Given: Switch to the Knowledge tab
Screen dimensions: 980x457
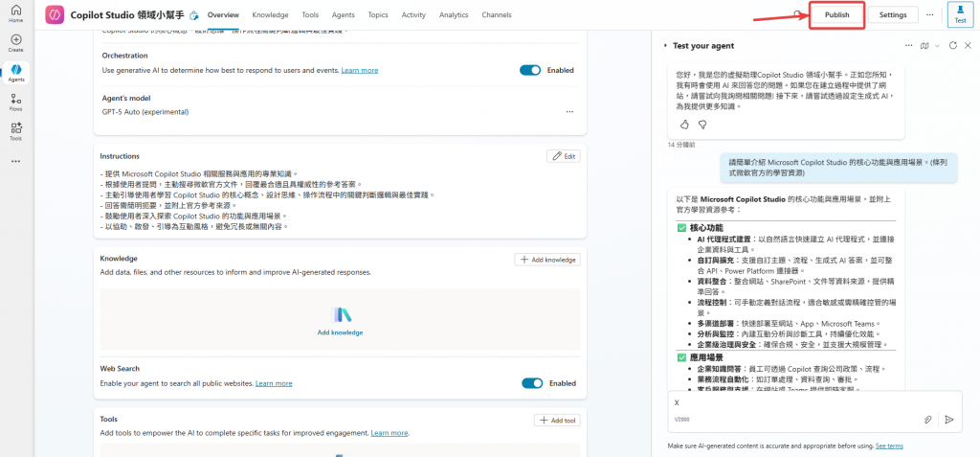Looking at the screenshot, I should (271, 14).
